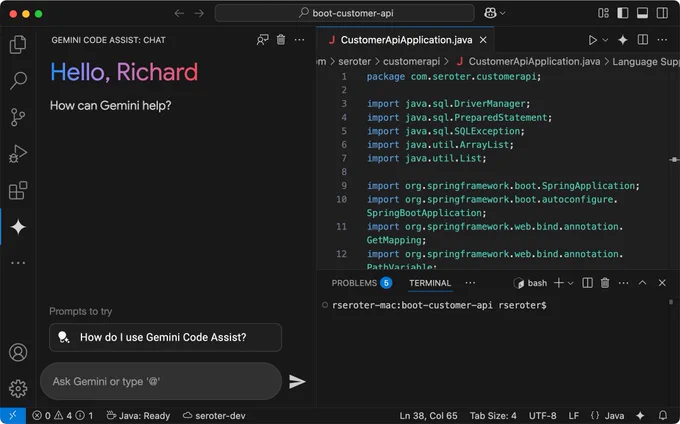Open terminal views and more actions menu
The height and width of the screenshot is (424, 680).
pos(623,283)
